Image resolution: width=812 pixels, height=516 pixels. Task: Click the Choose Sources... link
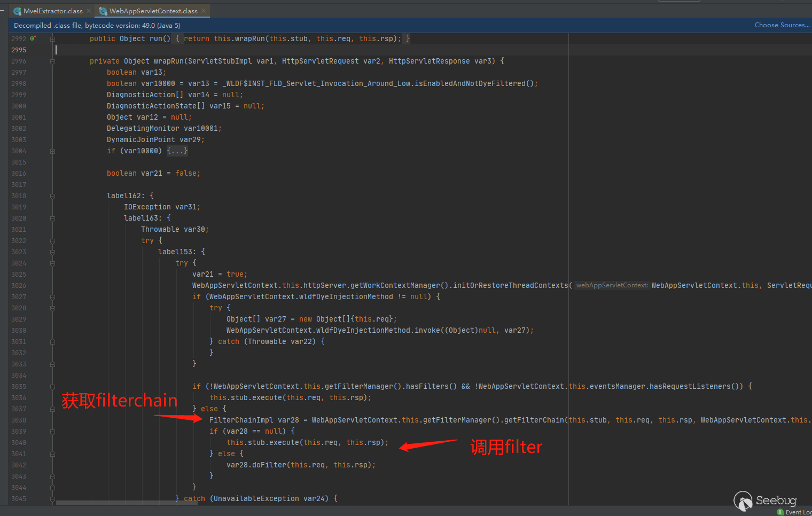(x=782, y=25)
